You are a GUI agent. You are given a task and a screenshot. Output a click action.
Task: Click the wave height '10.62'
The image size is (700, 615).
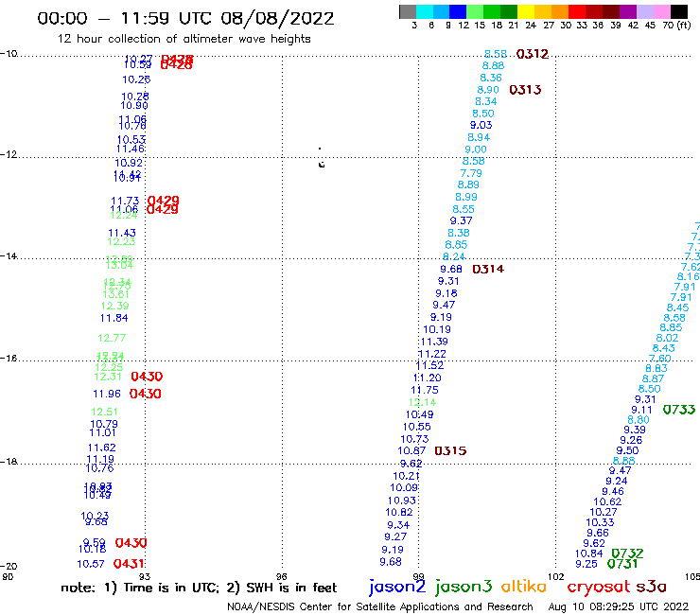click(x=607, y=501)
